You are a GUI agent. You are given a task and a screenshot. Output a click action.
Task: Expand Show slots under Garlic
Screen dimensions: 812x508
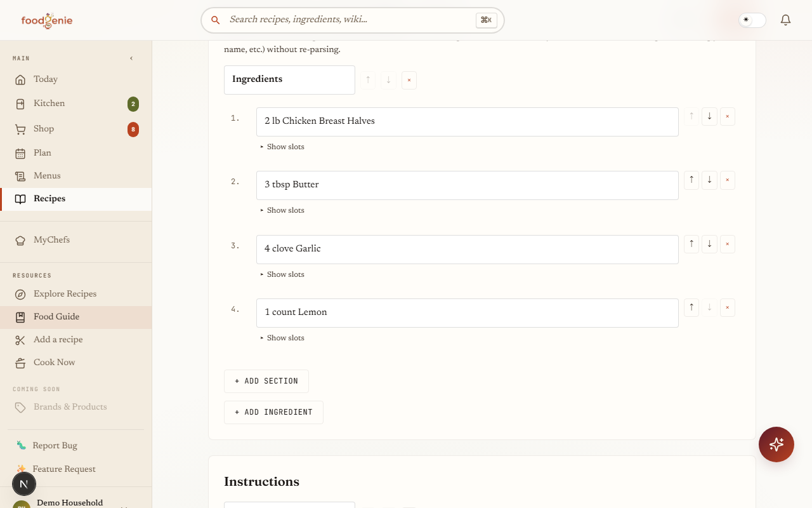coord(282,274)
